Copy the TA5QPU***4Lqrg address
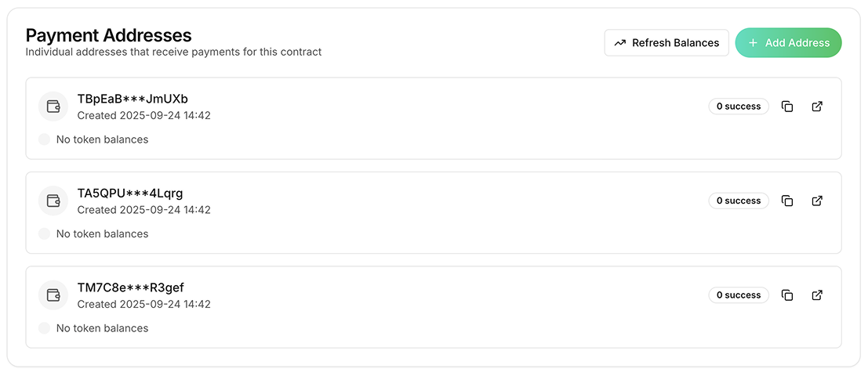Image resolution: width=868 pixels, height=376 pixels. tap(787, 201)
